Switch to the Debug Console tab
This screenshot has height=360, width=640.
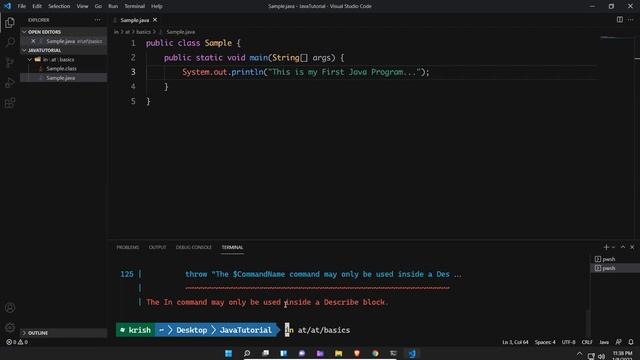tap(193, 247)
